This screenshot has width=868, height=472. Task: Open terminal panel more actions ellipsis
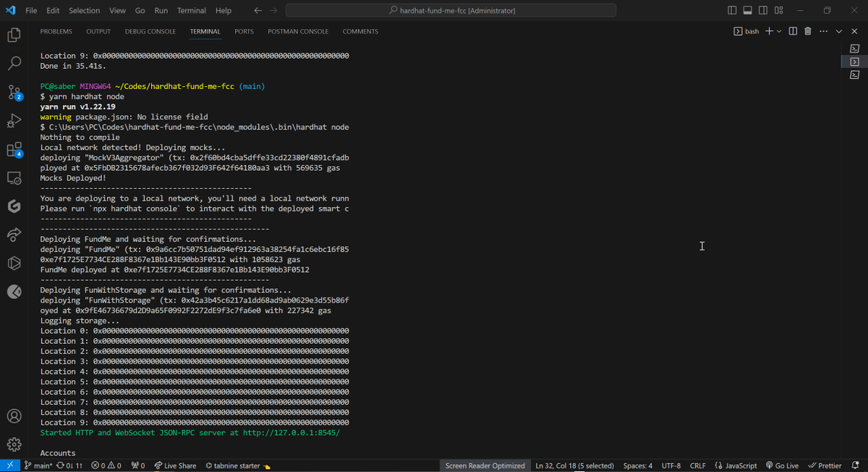click(823, 31)
